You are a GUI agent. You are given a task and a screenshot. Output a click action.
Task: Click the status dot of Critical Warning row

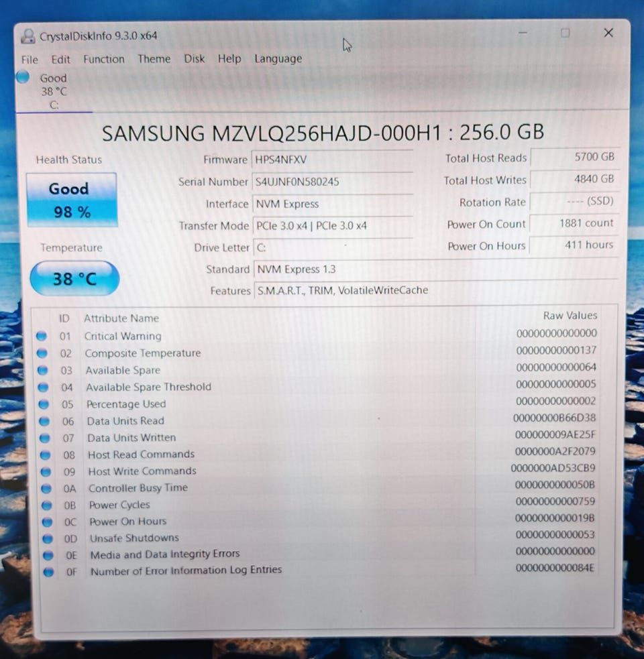point(41,336)
